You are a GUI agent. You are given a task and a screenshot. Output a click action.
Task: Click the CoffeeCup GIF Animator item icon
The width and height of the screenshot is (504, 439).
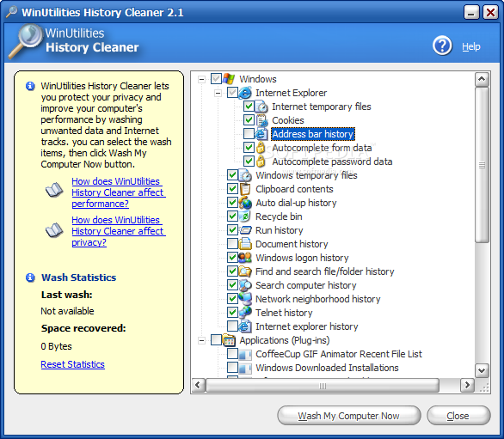point(245,354)
